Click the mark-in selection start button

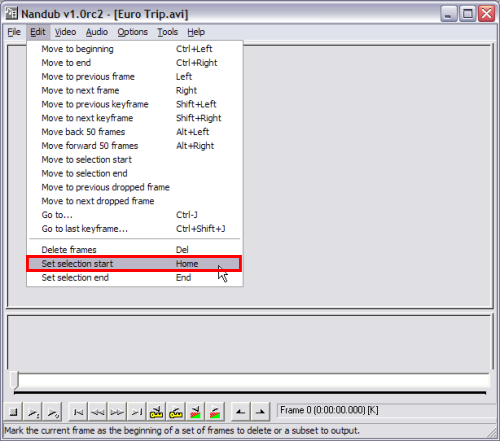pyautogui.click(x=241, y=412)
